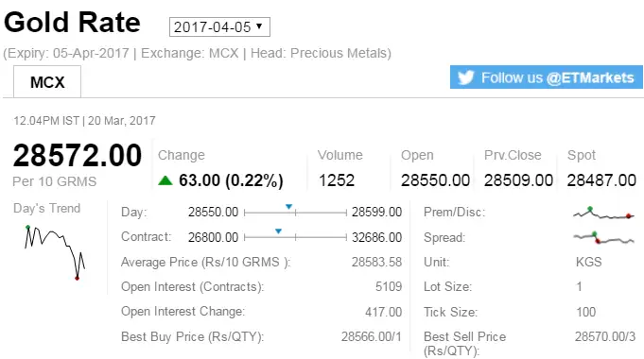Click the Spread mini chart
Image resolution: width=644 pixels, height=359 pixels.
click(603, 237)
